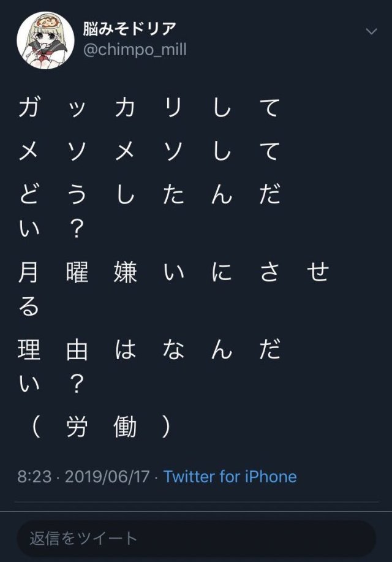Tap the profile avatar of 脳みそドリア
Image resolution: width=392 pixels, height=562 pixels.
click(41, 40)
